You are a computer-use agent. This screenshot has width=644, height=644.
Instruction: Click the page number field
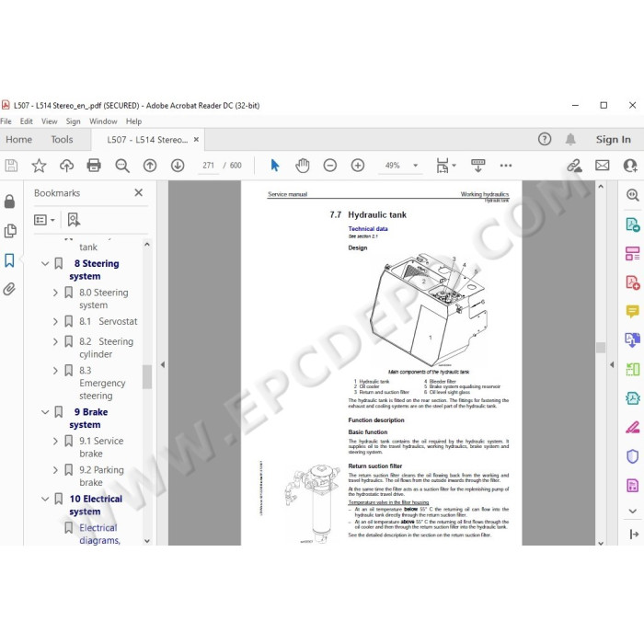click(x=208, y=166)
